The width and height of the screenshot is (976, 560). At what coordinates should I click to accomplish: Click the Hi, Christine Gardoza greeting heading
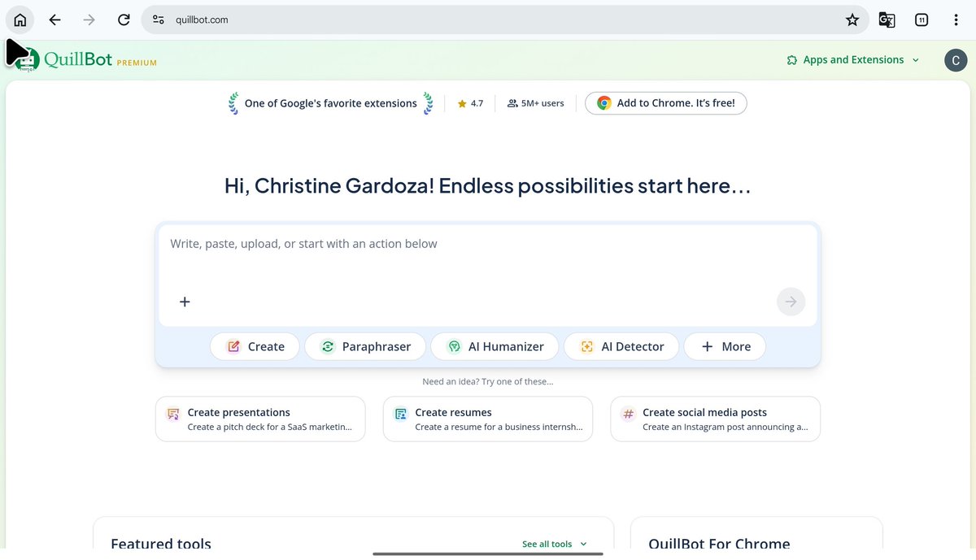click(x=488, y=186)
